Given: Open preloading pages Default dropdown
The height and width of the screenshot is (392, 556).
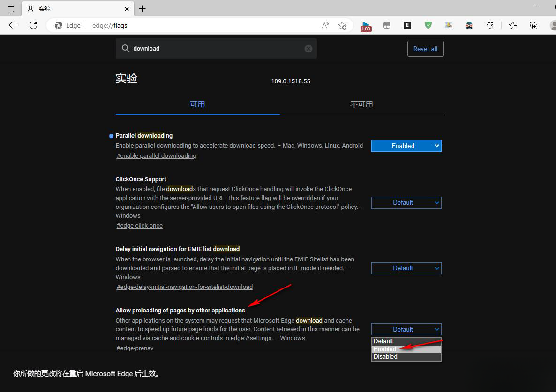Looking at the screenshot, I should [406, 329].
